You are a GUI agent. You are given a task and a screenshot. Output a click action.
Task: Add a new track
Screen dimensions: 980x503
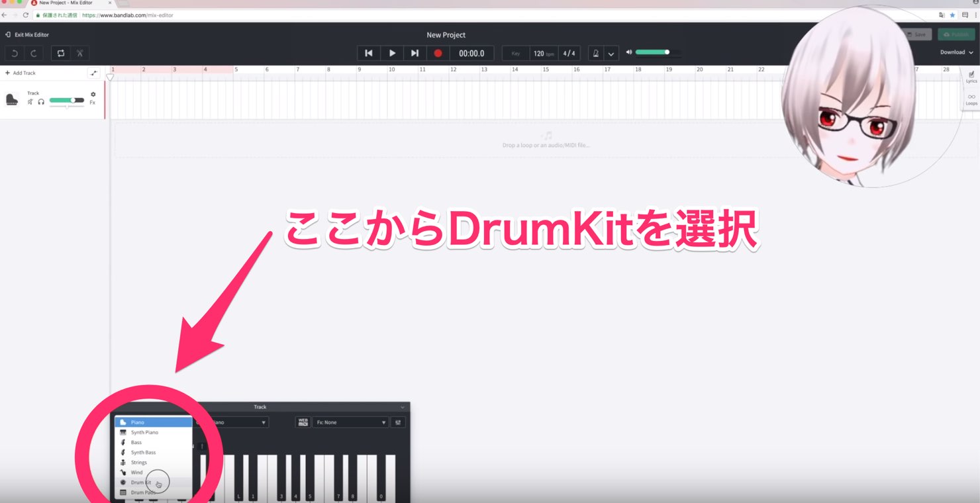pyautogui.click(x=21, y=73)
